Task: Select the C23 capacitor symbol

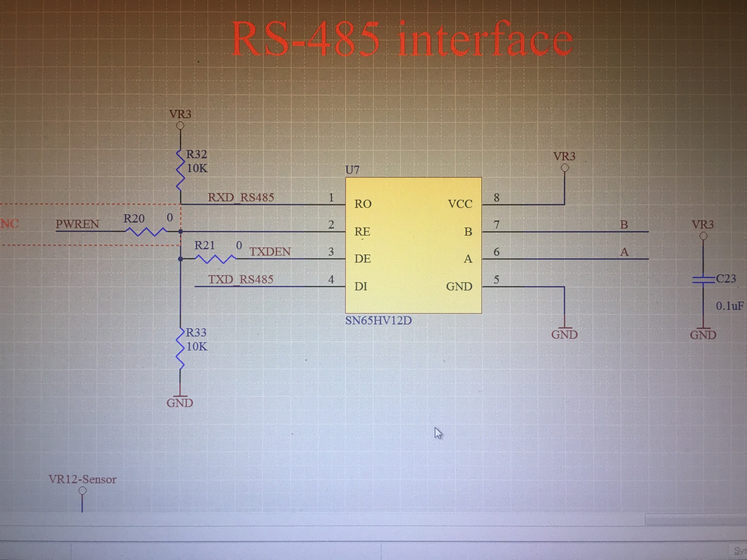Action: point(703,280)
